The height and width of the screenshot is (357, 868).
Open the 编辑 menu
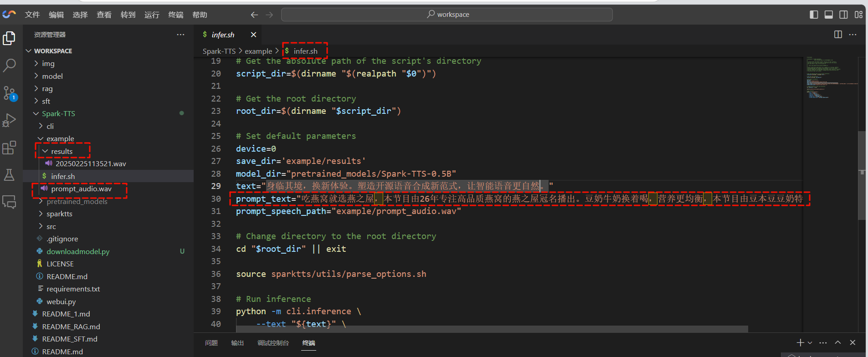[56, 15]
